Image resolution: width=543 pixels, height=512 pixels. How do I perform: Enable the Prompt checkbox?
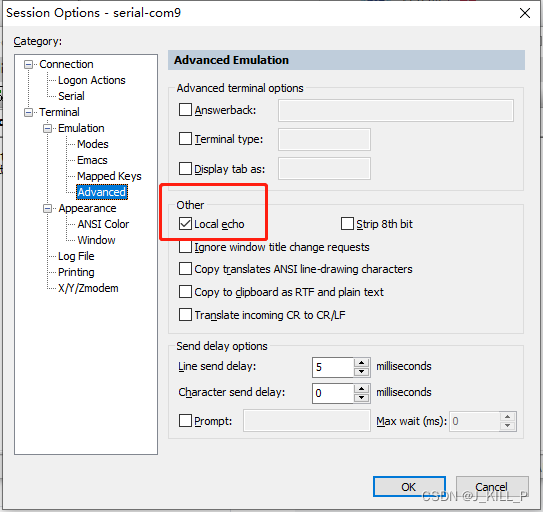pyautogui.click(x=185, y=421)
